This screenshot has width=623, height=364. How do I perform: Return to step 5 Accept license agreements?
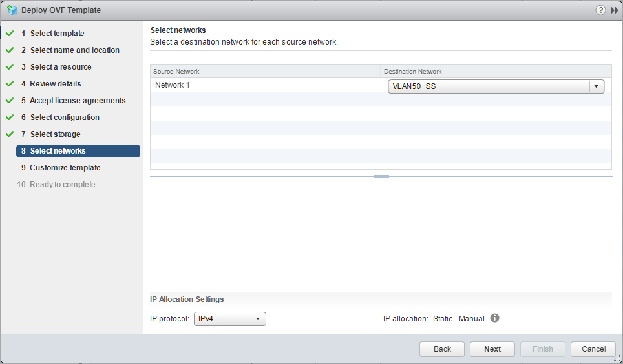78,101
